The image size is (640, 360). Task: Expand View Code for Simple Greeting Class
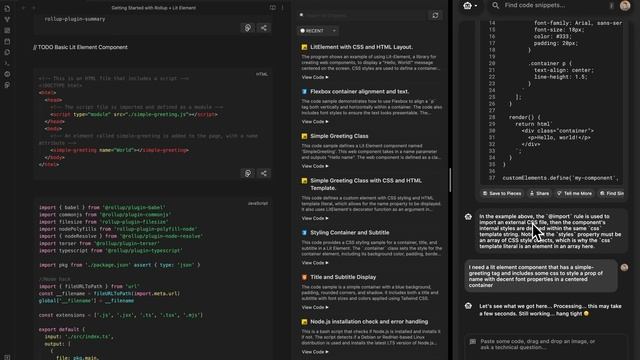[315, 166]
